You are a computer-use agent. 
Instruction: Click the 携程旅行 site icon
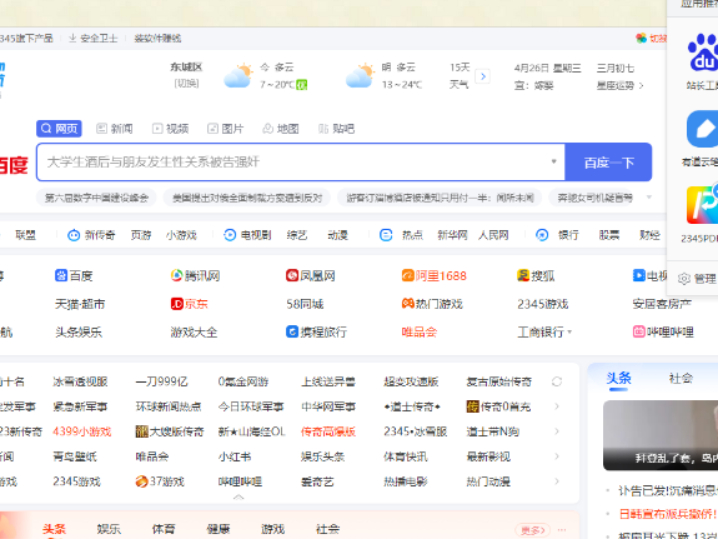292,331
